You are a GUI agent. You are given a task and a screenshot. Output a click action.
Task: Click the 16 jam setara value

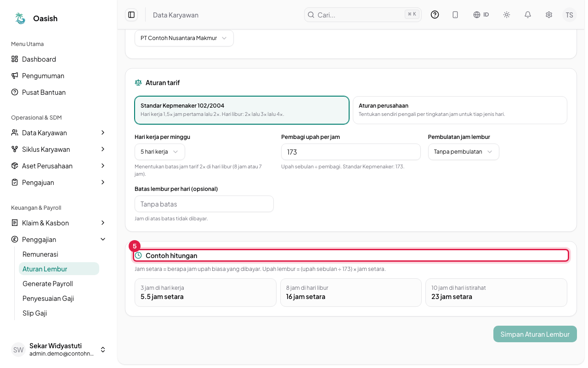tap(305, 297)
